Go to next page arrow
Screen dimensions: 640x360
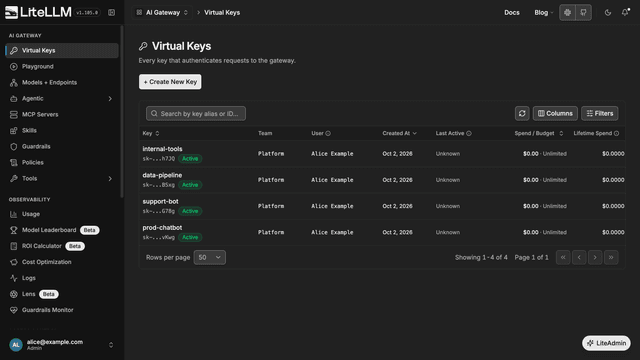595,258
